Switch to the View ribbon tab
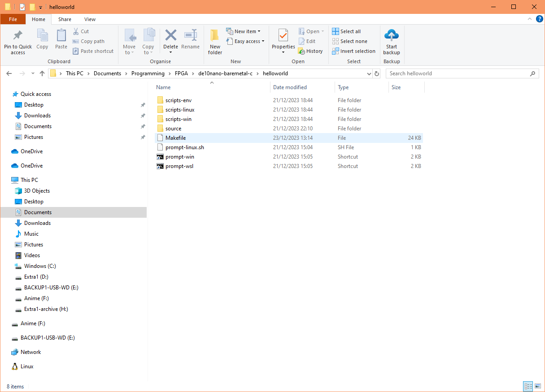Image resolution: width=545 pixels, height=392 pixels. (90, 19)
